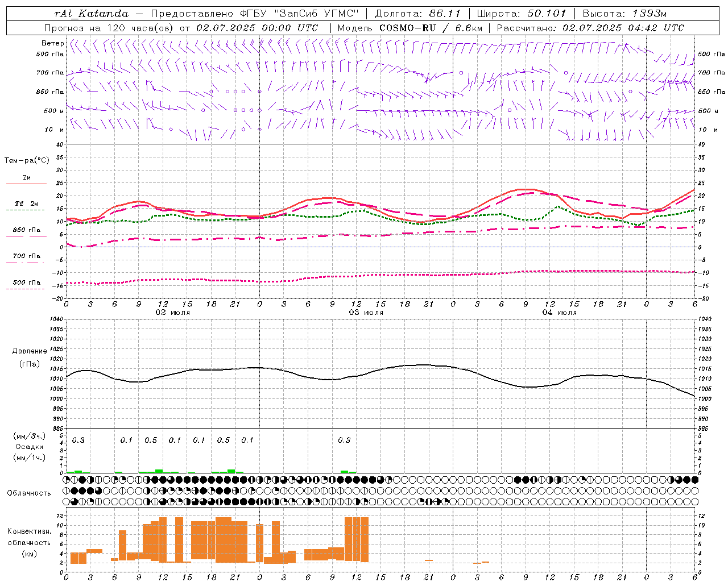This screenshot has height=582, width=728.
Task: Click the 02 июля date label
Action: (x=173, y=313)
